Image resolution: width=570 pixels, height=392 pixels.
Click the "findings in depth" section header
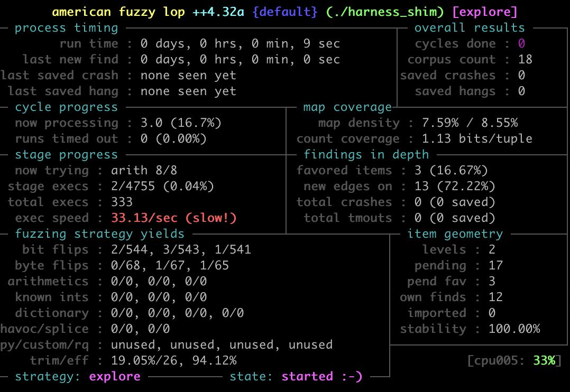pyautogui.click(x=366, y=155)
